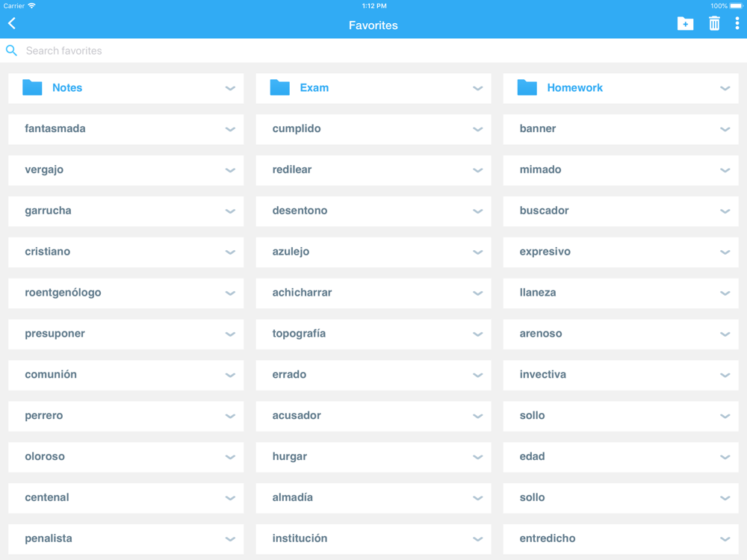The width and height of the screenshot is (747, 560).
Task: Tap the Exam folder icon
Action: (279, 87)
